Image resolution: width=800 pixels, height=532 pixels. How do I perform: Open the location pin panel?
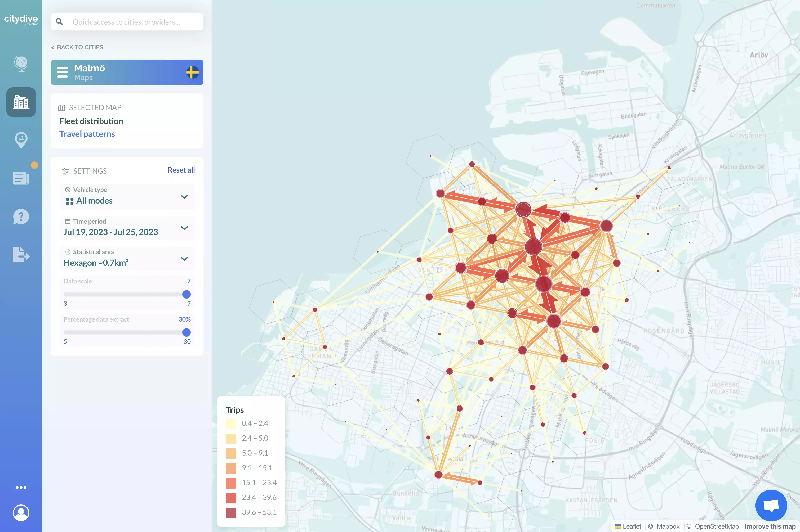point(21,139)
